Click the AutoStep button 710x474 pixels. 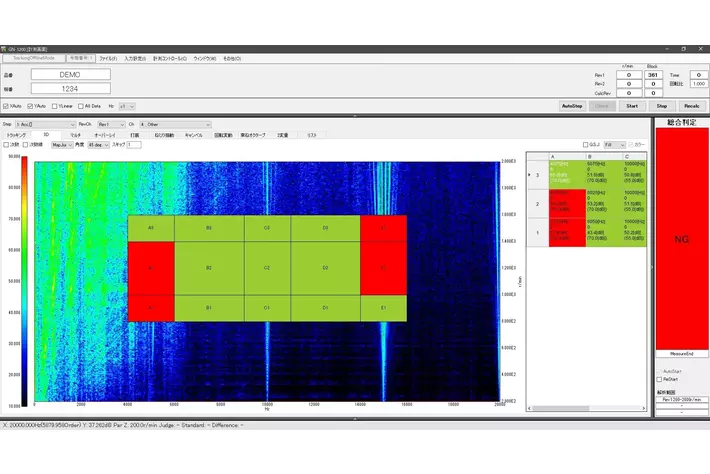[572, 105]
